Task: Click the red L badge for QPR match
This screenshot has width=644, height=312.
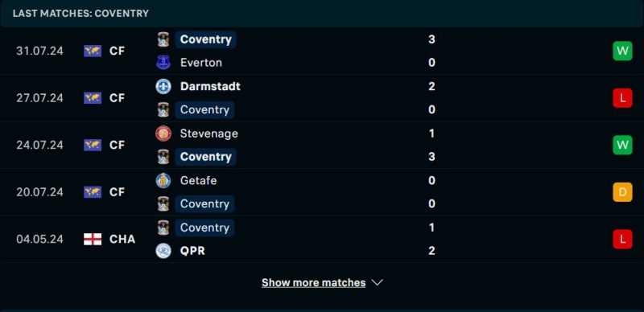Action: pyautogui.click(x=622, y=240)
